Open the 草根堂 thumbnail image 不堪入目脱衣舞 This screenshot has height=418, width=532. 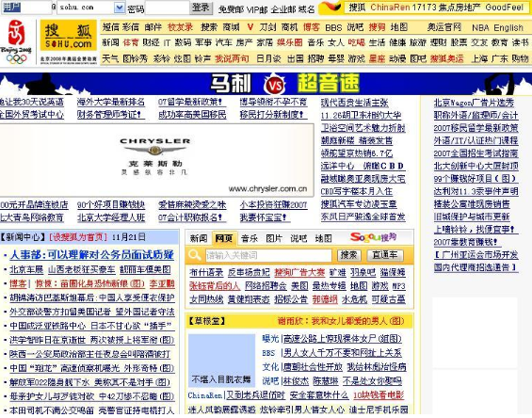tap(221, 361)
